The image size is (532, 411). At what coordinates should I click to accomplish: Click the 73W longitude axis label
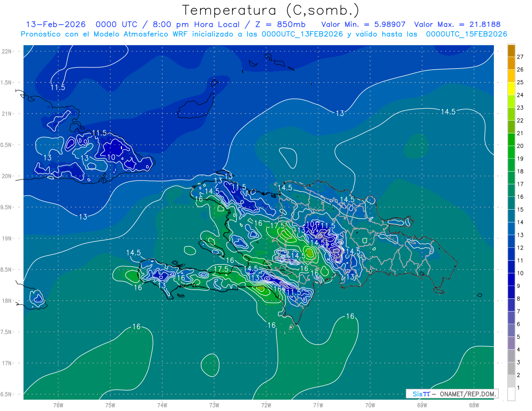(x=214, y=405)
